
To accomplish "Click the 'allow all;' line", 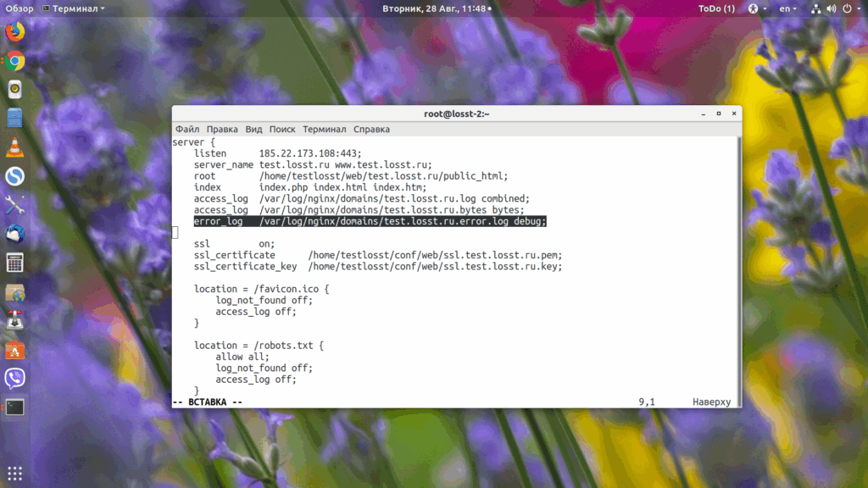I will click(x=242, y=357).
